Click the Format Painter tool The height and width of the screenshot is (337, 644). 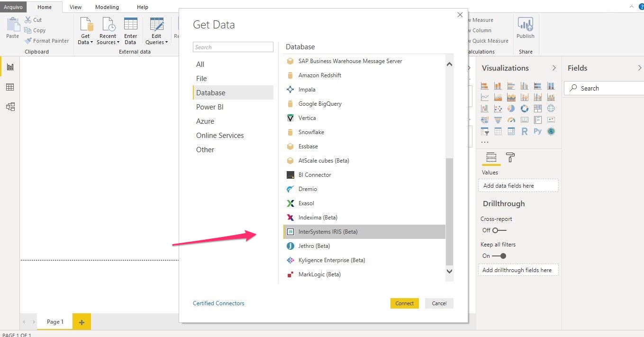(x=46, y=41)
